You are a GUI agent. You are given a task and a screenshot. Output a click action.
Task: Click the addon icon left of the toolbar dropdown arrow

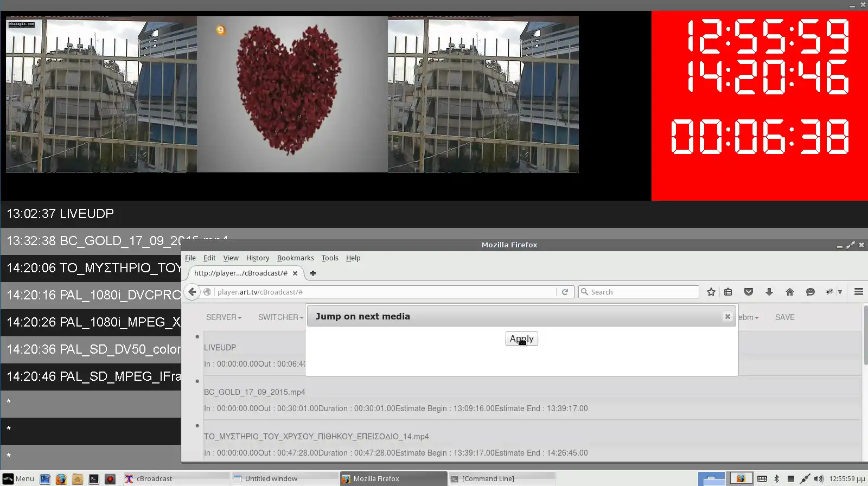pos(829,292)
